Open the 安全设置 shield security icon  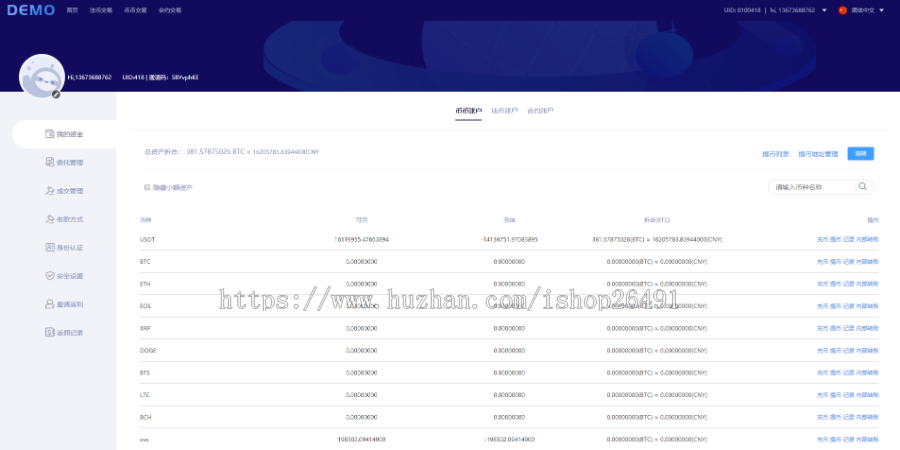tap(49, 276)
